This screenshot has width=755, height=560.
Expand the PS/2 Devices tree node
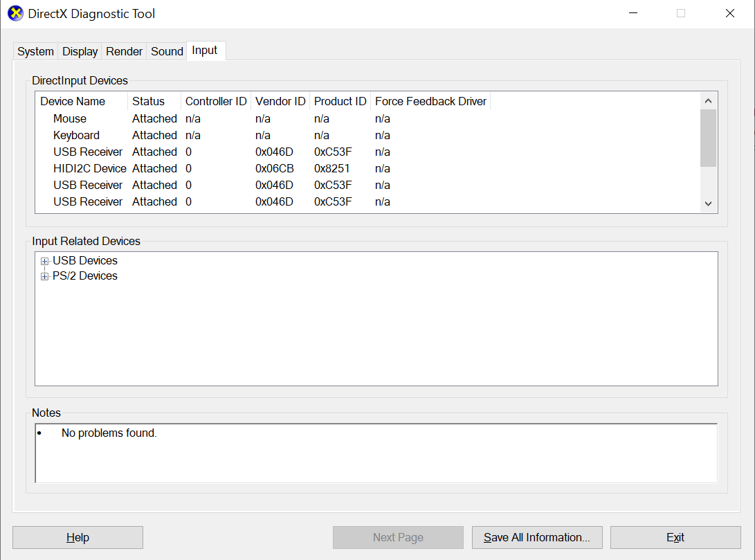point(45,276)
